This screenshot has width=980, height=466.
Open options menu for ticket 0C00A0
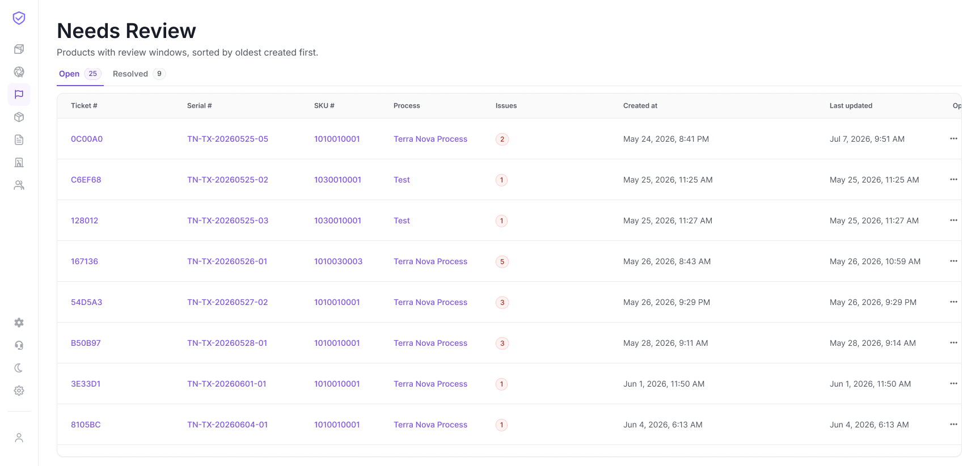(x=953, y=139)
